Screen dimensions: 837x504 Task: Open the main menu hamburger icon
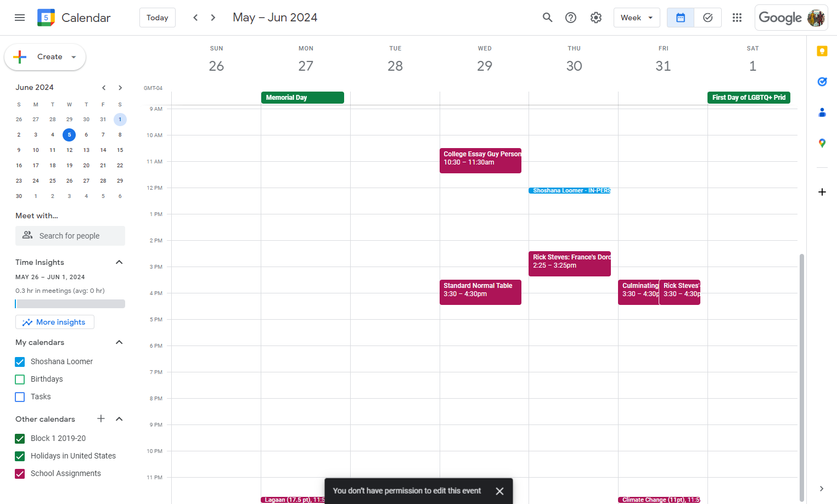[20, 18]
